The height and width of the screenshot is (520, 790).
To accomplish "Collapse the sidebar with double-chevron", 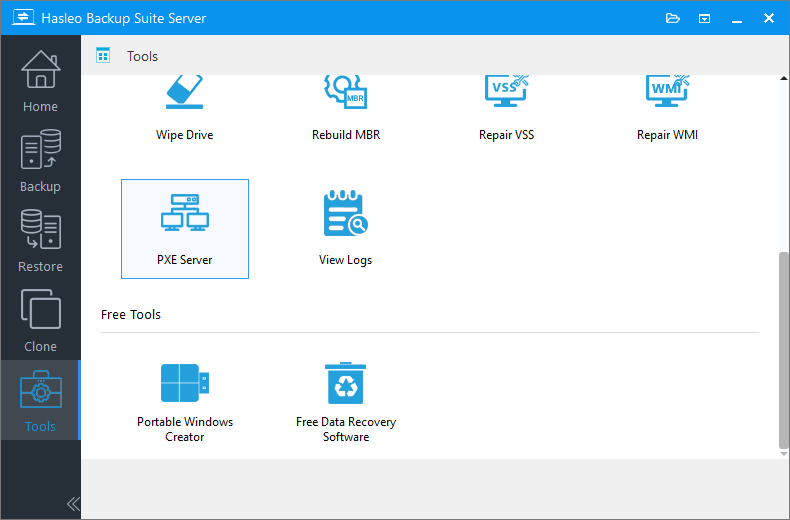I will (73, 503).
